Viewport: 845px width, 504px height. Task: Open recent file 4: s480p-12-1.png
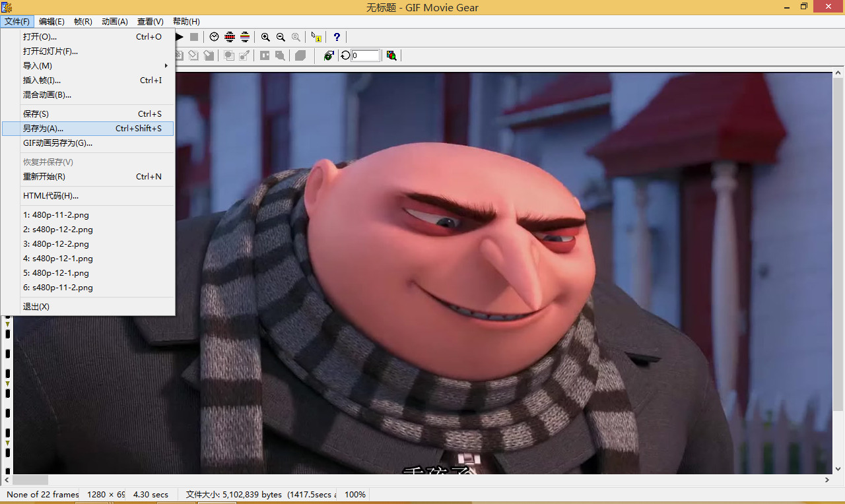(x=88, y=259)
